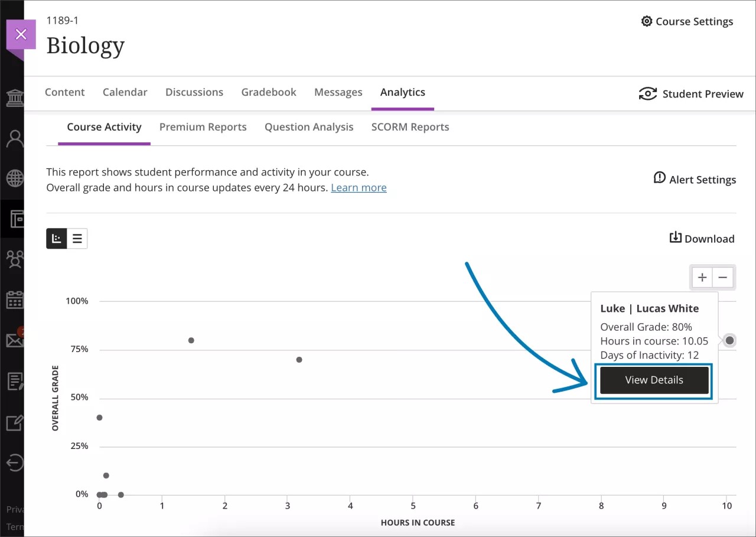Open the Calendar icon in the sidebar
The height and width of the screenshot is (537, 756).
pyautogui.click(x=14, y=300)
